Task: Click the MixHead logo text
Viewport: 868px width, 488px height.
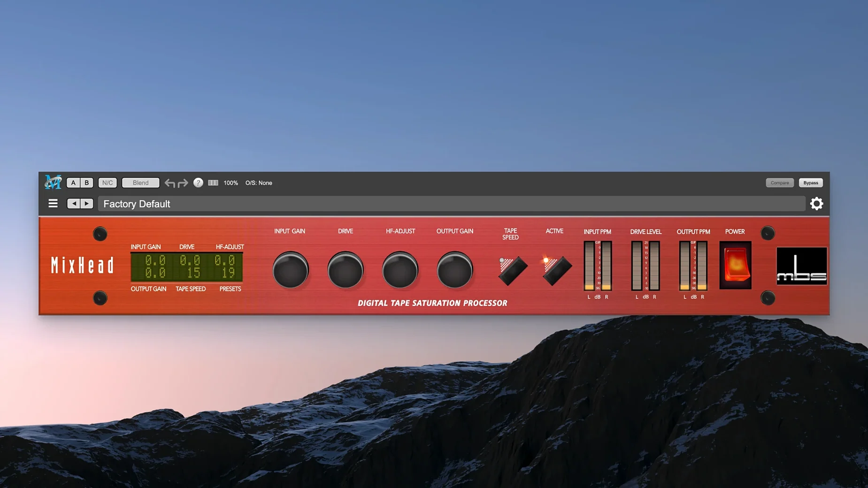Action: [82, 266]
